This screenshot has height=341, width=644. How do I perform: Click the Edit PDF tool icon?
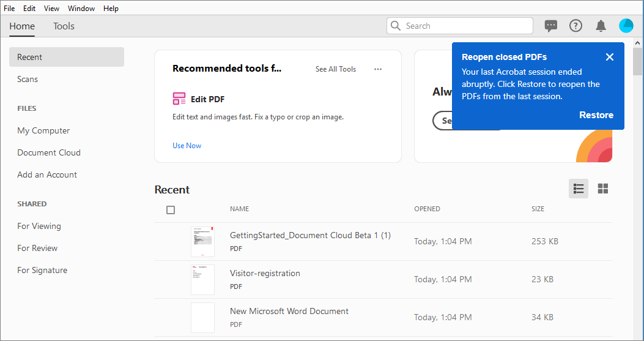click(x=179, y=99)
